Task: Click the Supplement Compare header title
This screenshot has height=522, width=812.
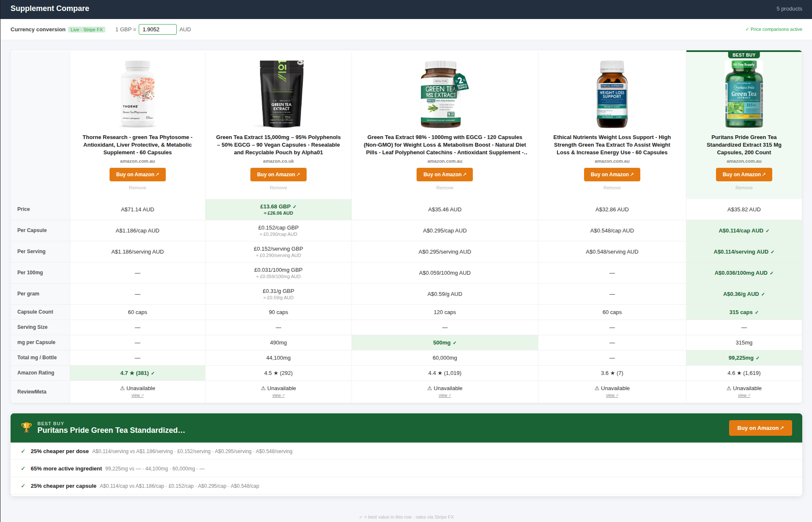Action: tap(50, 8)
